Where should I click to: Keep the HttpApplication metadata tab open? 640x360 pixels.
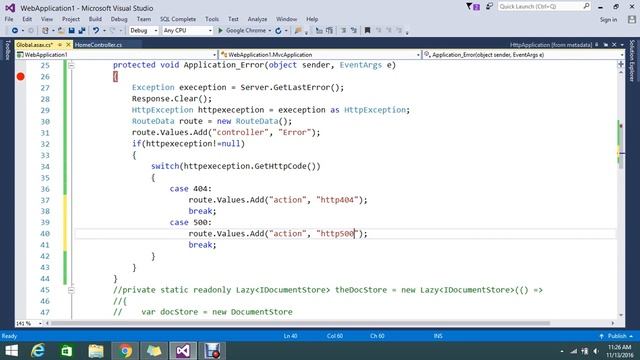pyautogui.click(x=606, y=45)
